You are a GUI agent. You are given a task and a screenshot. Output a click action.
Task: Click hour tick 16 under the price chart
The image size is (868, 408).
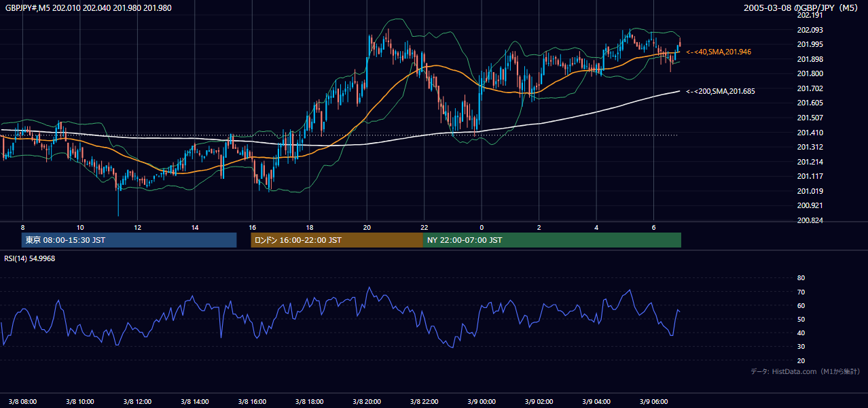pos(252,227)
